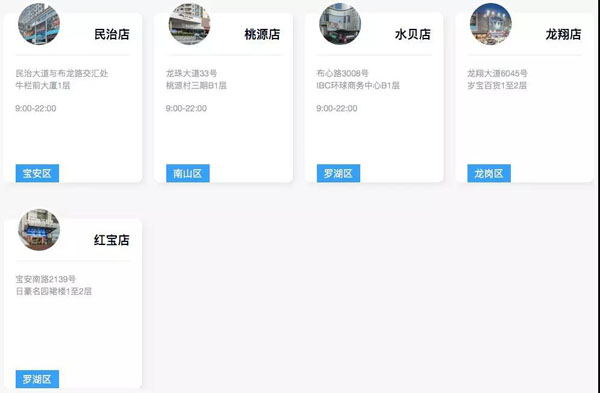Image resolution: width=600 pixels, height=393 pixels.
Task: Open the 桃源店 store photo thumbnail
Action: [189, 24]
